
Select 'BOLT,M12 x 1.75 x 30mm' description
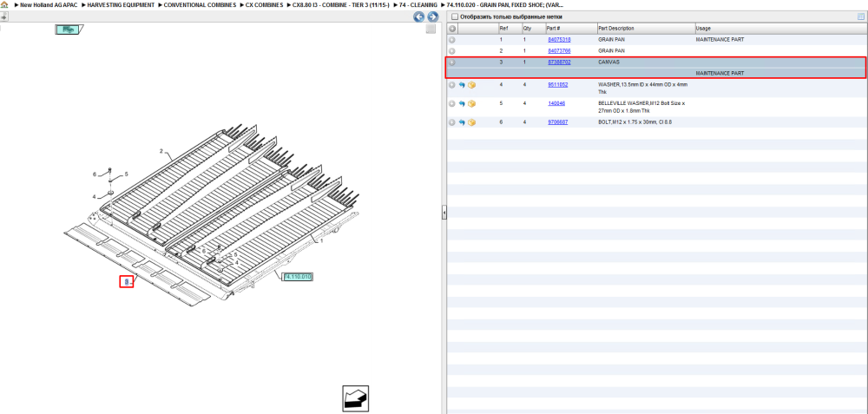point(634,122)
